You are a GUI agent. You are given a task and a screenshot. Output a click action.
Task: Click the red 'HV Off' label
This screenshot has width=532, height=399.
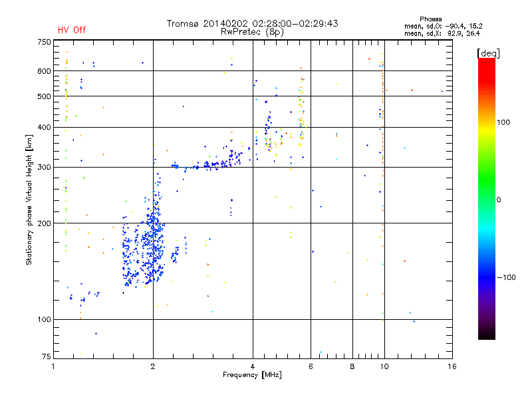click(x=72, y=30)
